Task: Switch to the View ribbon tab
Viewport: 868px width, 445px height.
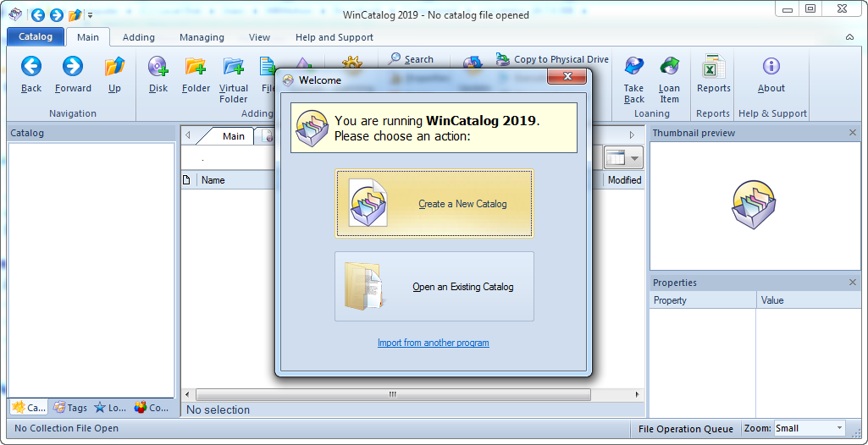Action: [x=259, y=37]
